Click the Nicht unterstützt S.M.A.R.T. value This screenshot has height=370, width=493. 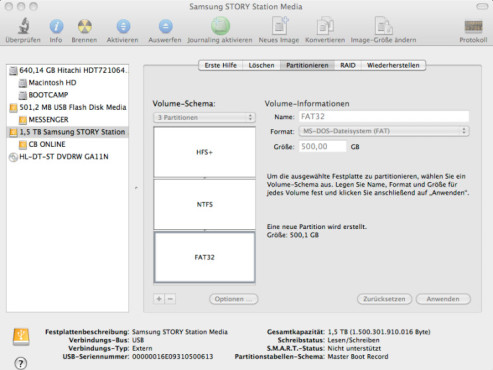354,348
